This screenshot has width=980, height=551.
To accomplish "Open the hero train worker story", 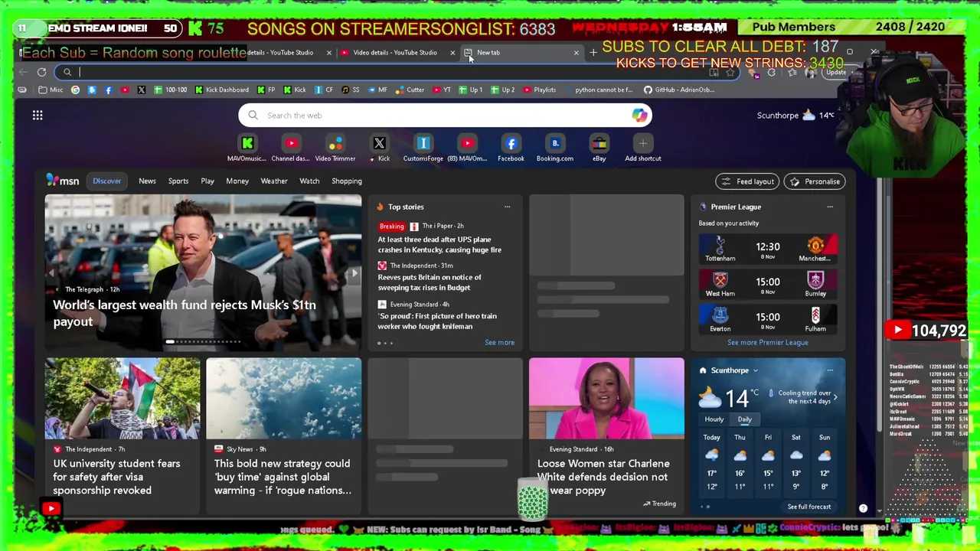I will click(437, 321).
